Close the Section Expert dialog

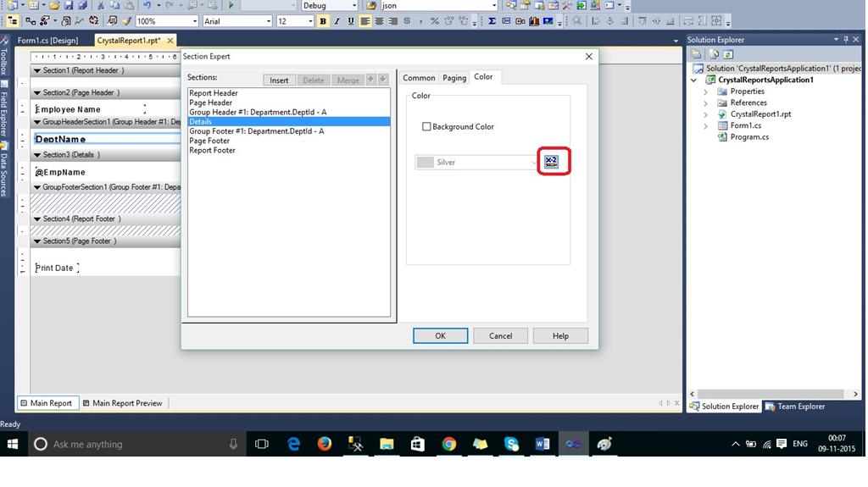(x=589, y=57)
